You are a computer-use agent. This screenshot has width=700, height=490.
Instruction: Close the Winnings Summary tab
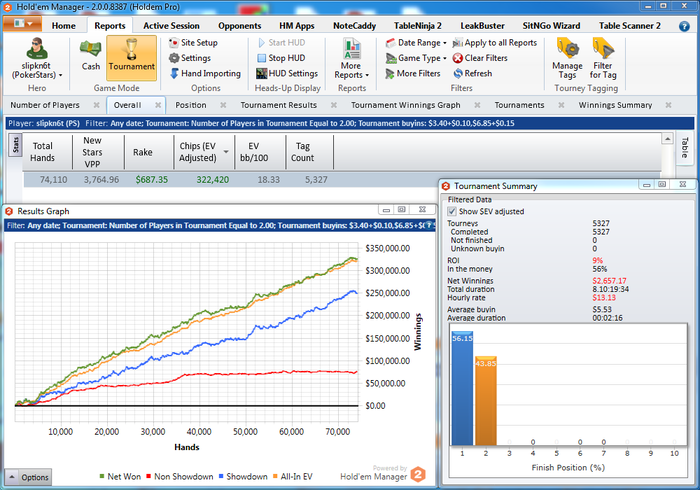668,105
